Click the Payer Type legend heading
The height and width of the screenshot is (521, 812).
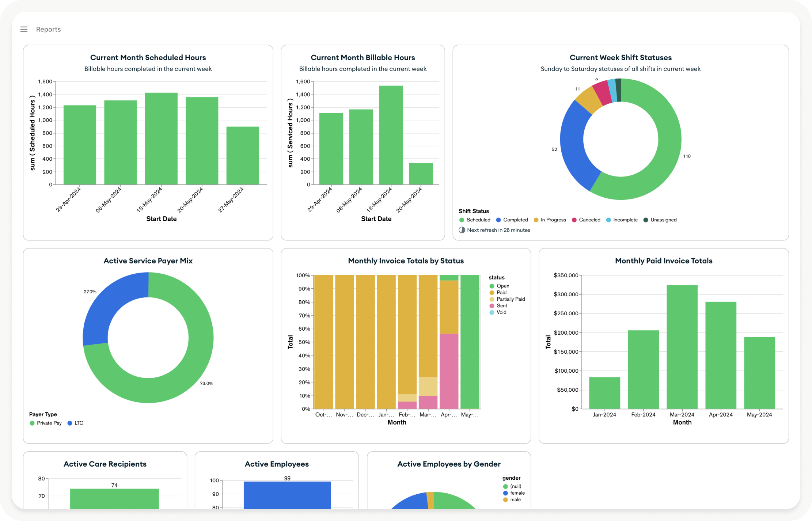pos(43,414)
